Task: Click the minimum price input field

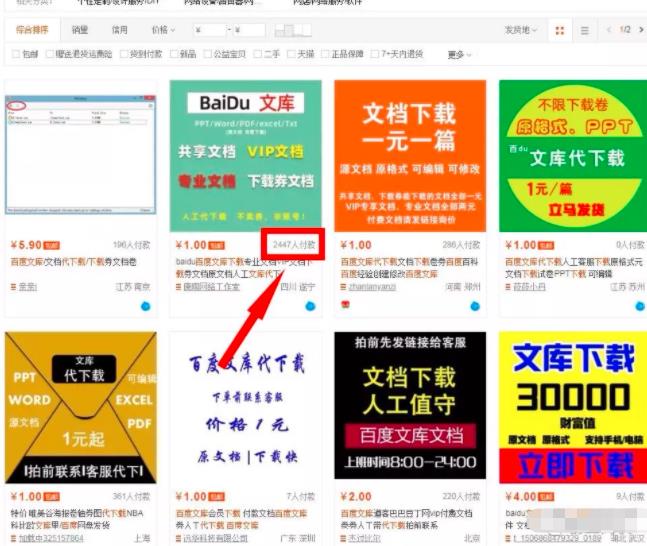Action: tap(210, 31)
